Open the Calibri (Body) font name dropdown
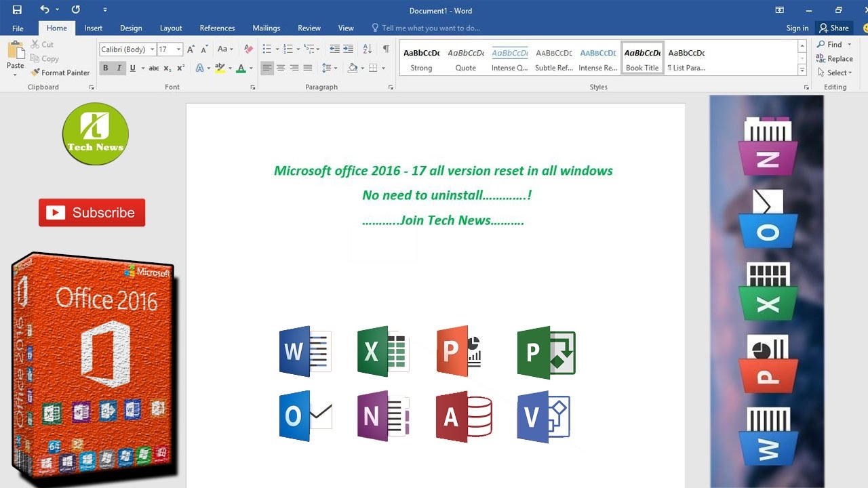868x488 pixels. click(x=151, y=49)
